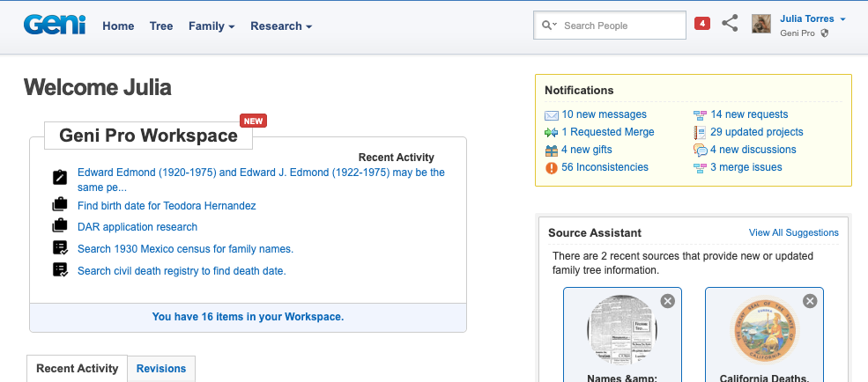Click the speech bubble discussions icon
The height and width of the screenshot is (382, 868).
click(701, 150)
